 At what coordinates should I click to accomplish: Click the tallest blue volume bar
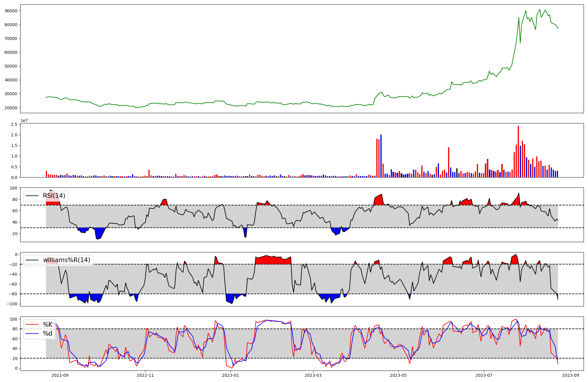pyautogui.click(x=381, y=156)
